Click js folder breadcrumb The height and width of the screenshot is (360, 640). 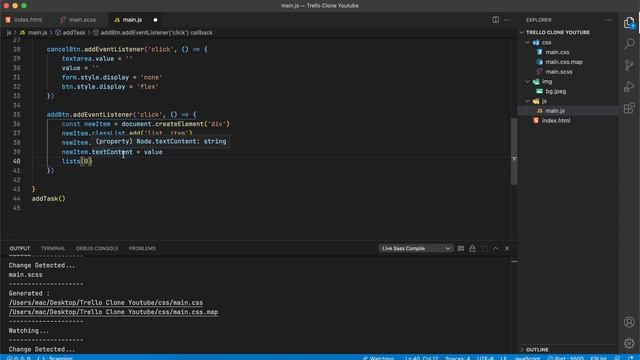pyautogui.click(x=9, y=33)
